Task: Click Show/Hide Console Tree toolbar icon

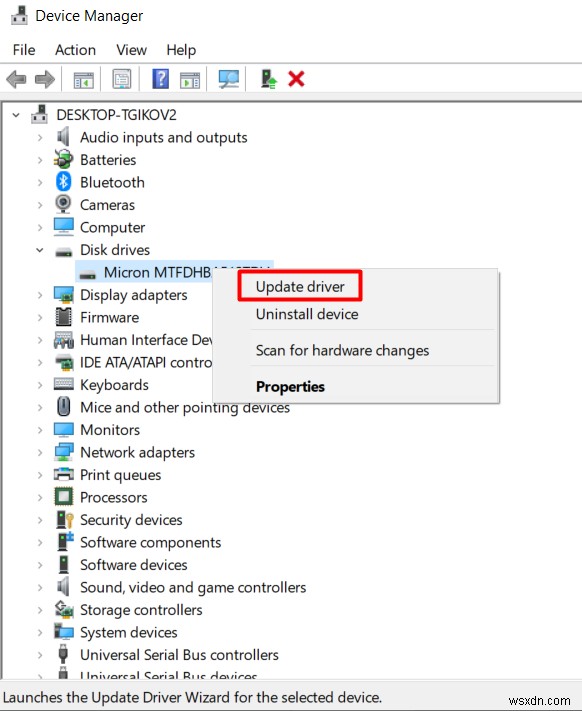Action: tap(84, 80)
